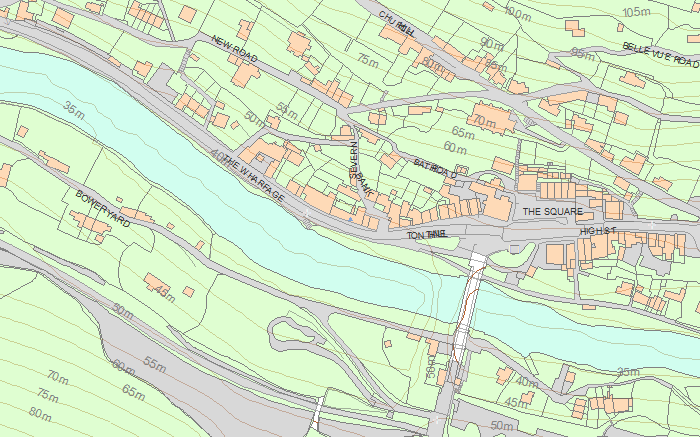Click the 95m contour label

tap(583, 54)
